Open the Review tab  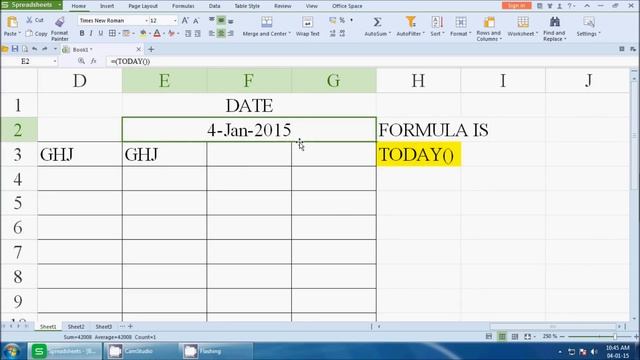click(x=282, y=6)
